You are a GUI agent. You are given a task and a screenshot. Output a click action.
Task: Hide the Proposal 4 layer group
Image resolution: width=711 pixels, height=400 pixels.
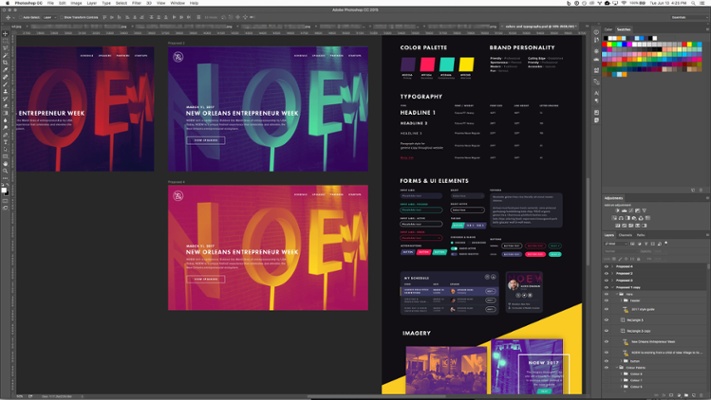click(607, 267)
